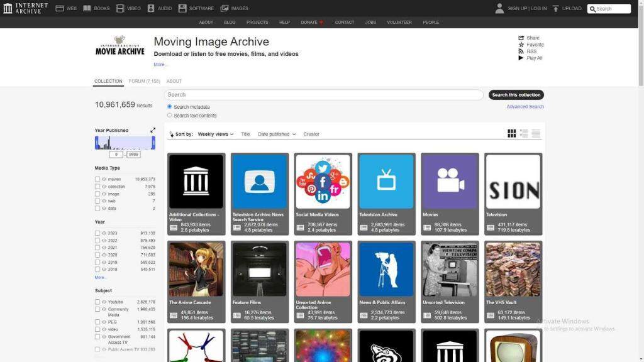Expand the collection description More link
644x362 pixels.
coord(160,65)
